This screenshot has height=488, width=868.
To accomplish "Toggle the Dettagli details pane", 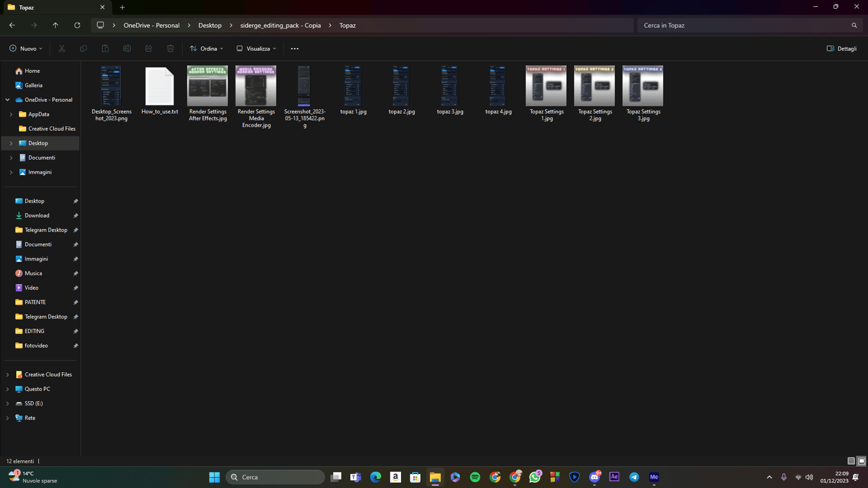I will [842, 49].
